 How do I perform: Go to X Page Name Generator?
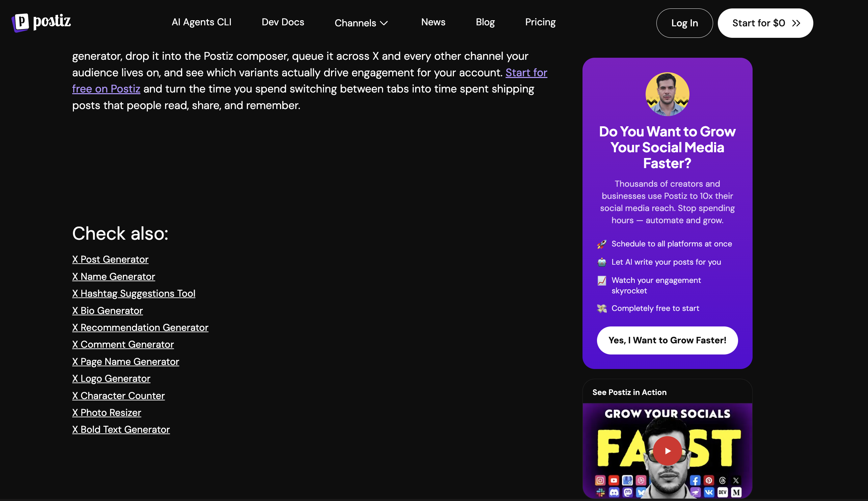(126, 362)
